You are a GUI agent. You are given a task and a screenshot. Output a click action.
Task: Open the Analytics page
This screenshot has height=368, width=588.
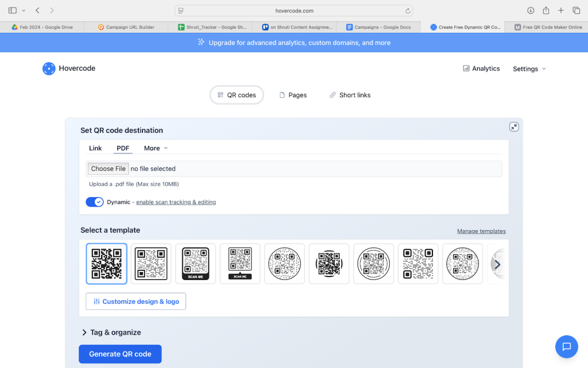click(481, 68)
